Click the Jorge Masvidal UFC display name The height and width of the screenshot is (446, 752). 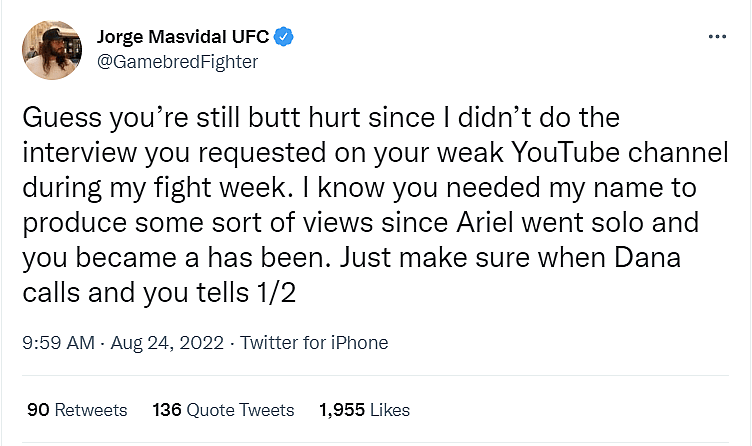[x=183, y=37]
